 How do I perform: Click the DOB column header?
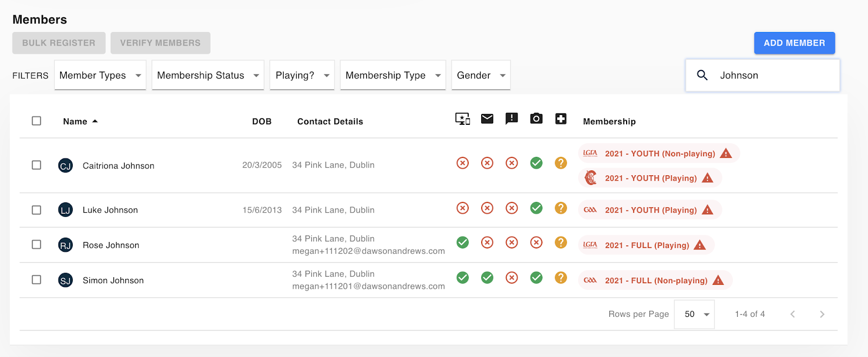[x=261, y=122]
